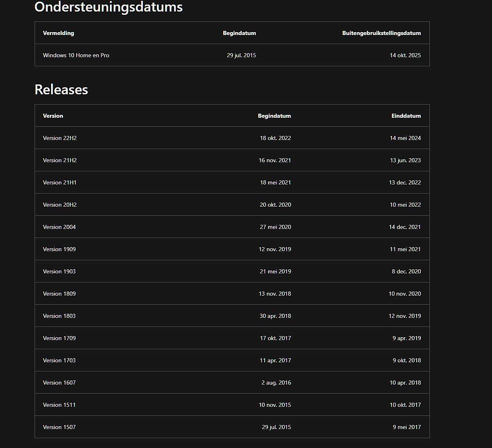Select start date 2 aug. 2016
The image size is (492, 448).
(x=276, y=383)
